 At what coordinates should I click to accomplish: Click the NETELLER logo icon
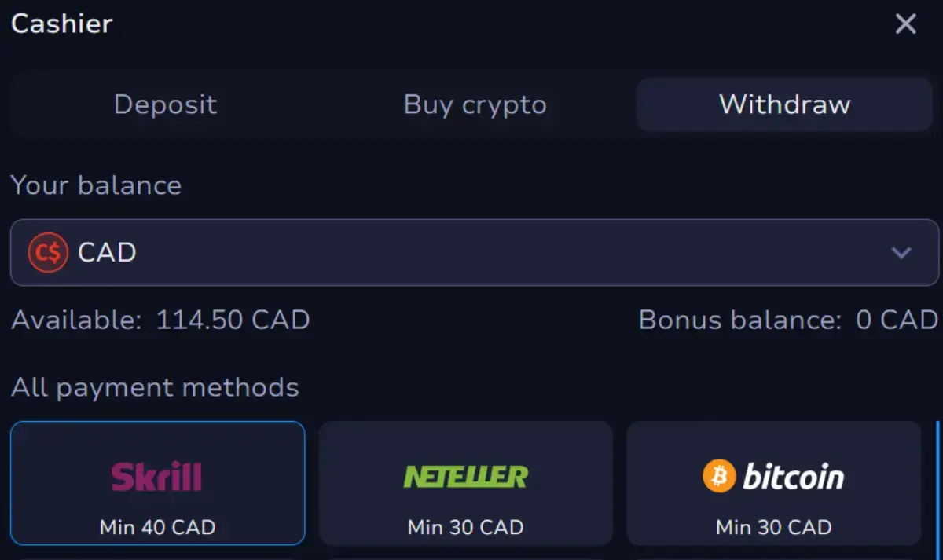coord(465,474)
